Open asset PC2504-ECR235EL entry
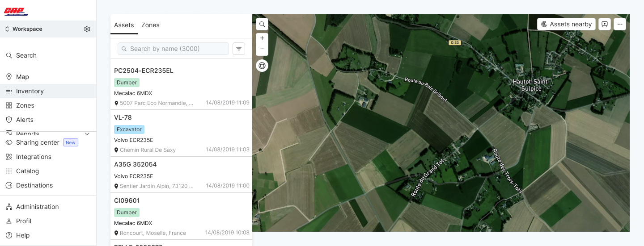Screen dimensions: 644x246 tap(181, 86)
